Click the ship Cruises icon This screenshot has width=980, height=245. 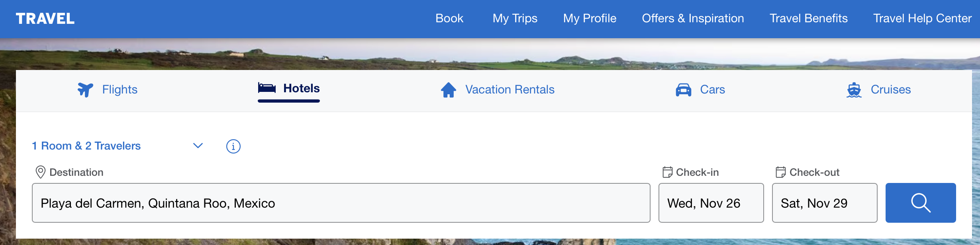point(854,90)
